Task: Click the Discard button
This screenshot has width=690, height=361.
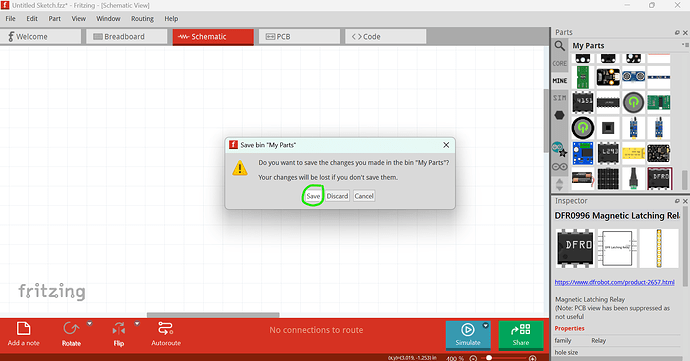Action: click(x=337, y=196)
